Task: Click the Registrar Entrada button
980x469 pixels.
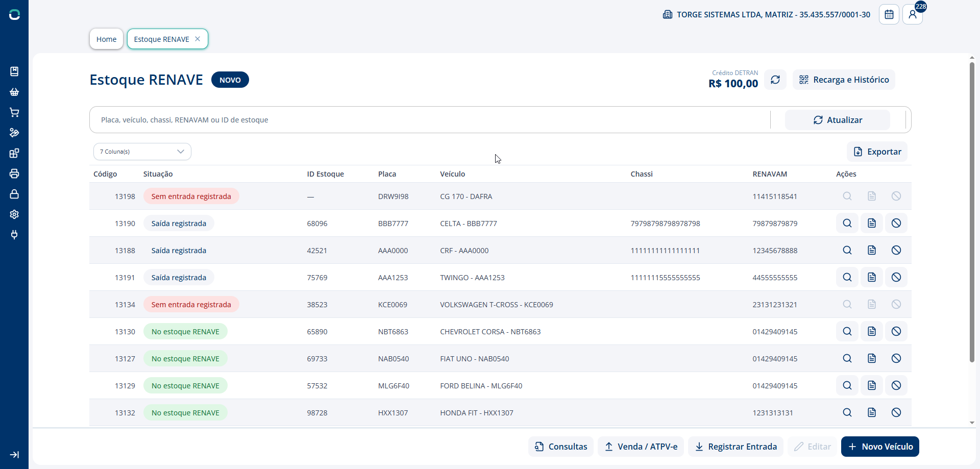Action: click(x=736, y=447)
